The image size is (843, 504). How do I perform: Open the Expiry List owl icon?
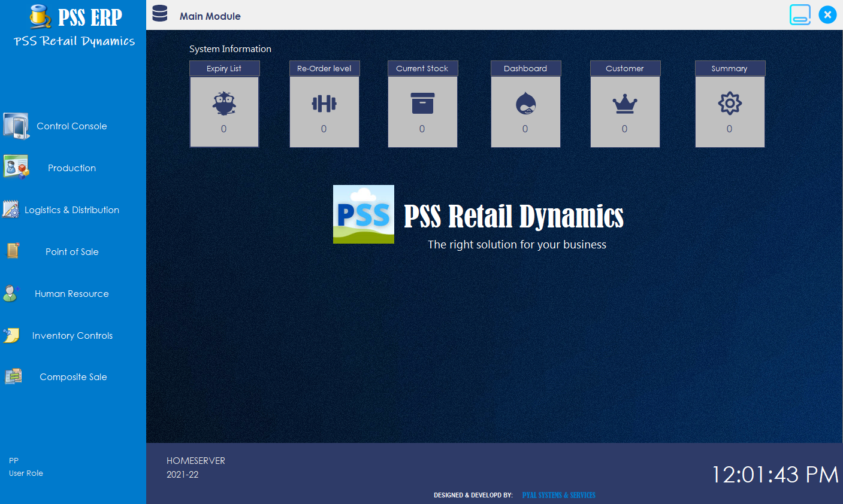(224, 104)
